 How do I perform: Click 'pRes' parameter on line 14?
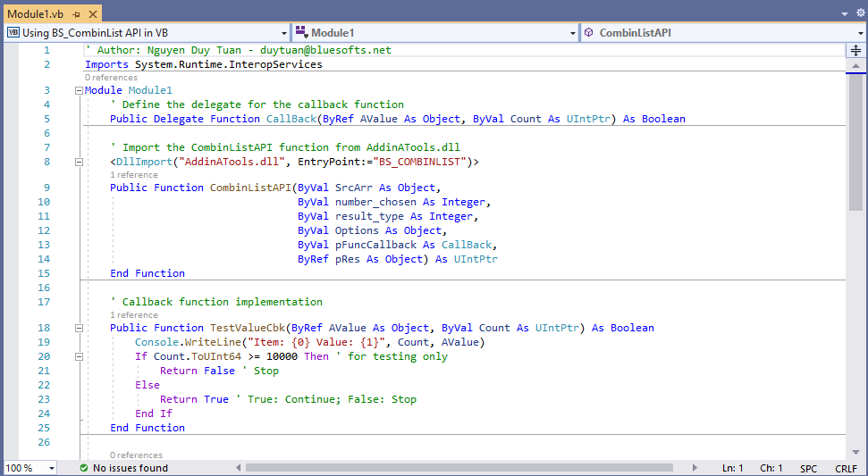[348, 259]
